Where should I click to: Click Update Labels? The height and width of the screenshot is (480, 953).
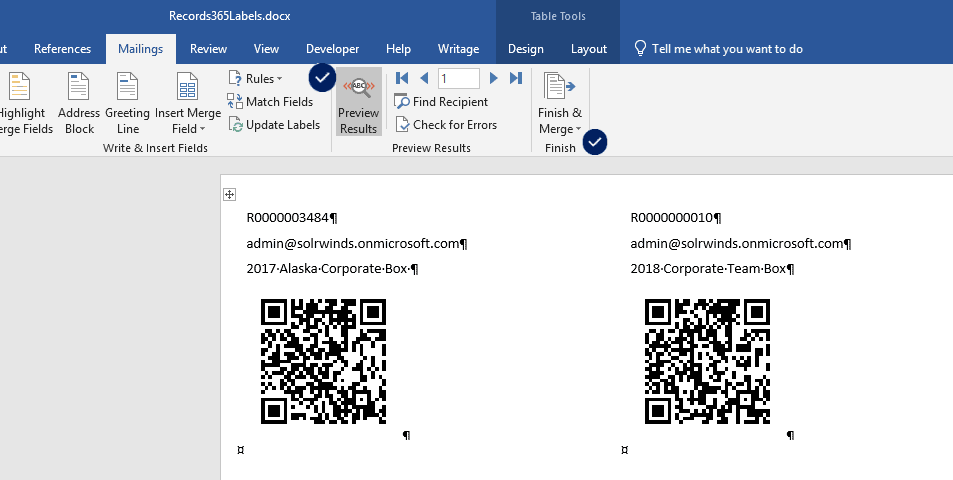pos(274,125)
